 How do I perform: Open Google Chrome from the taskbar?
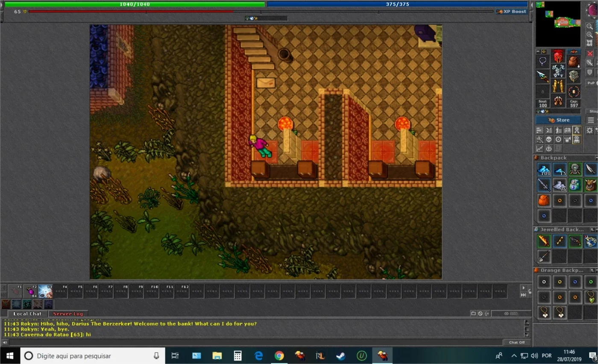pyautogui.click(x=279, y=355)
